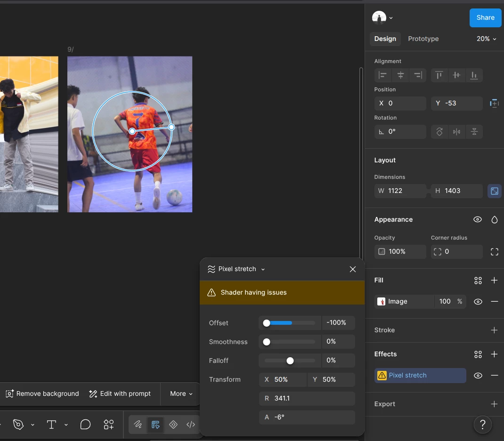Open the Actions components icon
The image size is (504, 441).
point(109,425)
